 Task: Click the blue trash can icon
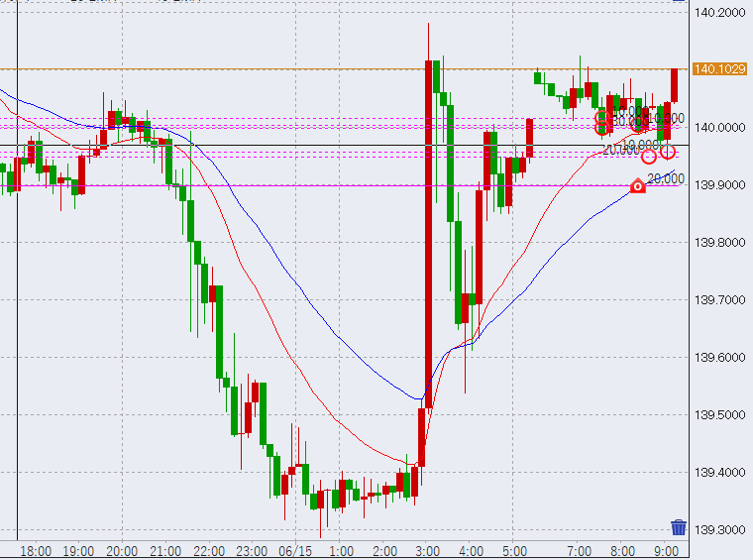(679, 527)
